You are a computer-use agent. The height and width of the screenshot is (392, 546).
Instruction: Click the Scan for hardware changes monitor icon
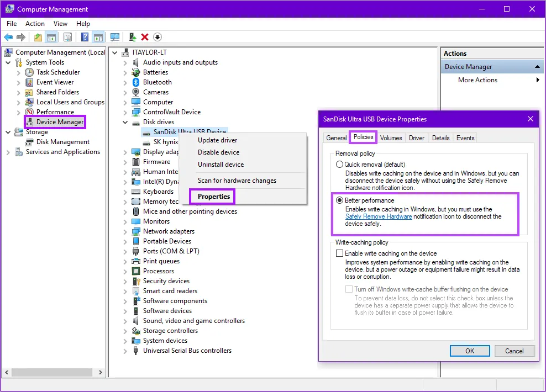pyautogui.click(x=115, y=37)
